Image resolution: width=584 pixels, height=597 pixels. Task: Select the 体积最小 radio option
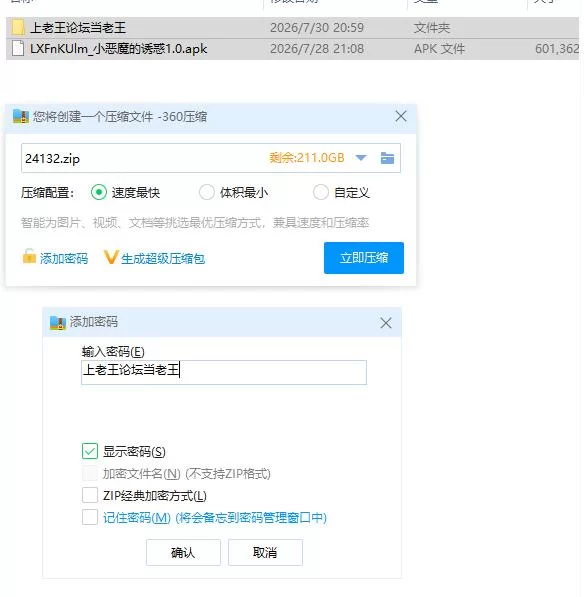[207, 192]
